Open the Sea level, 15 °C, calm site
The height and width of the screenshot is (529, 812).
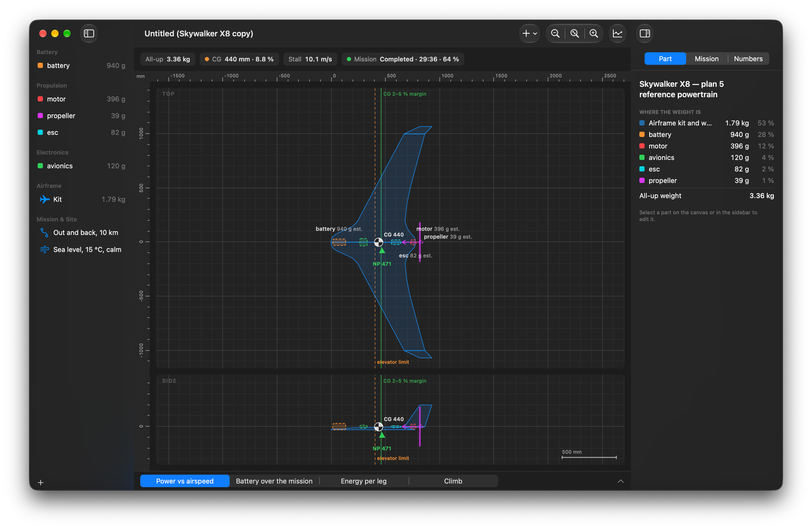[81, 250]
